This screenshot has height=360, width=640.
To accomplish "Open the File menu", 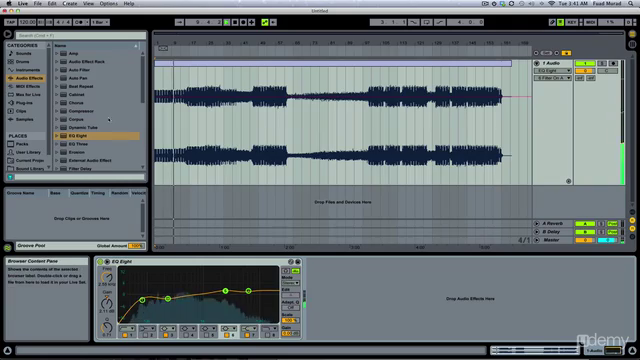I will click(x=38, y=4).
